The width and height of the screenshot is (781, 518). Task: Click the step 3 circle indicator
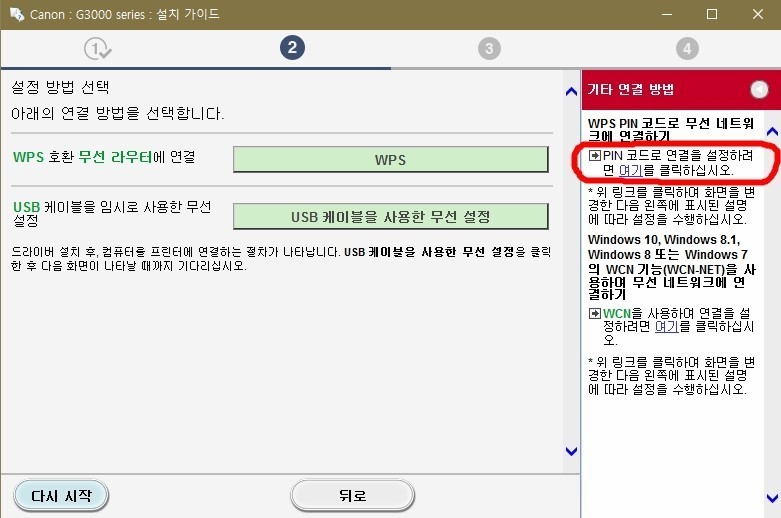[x=489, y=48]
